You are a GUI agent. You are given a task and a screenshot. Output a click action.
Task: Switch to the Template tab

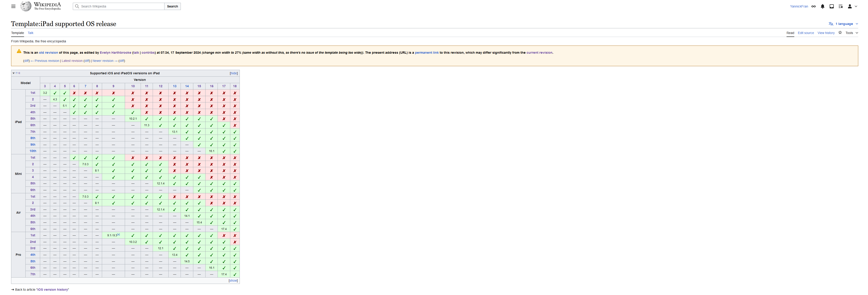tap(17, 33)
